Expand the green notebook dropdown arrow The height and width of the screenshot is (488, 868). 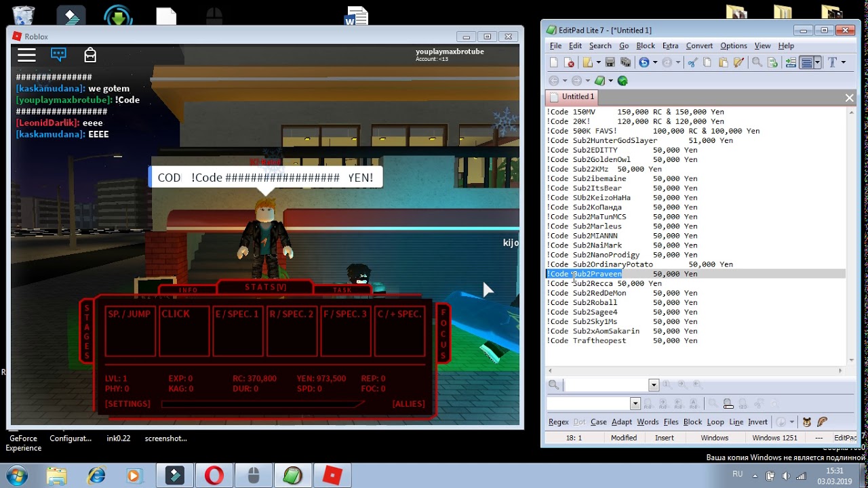610,81
